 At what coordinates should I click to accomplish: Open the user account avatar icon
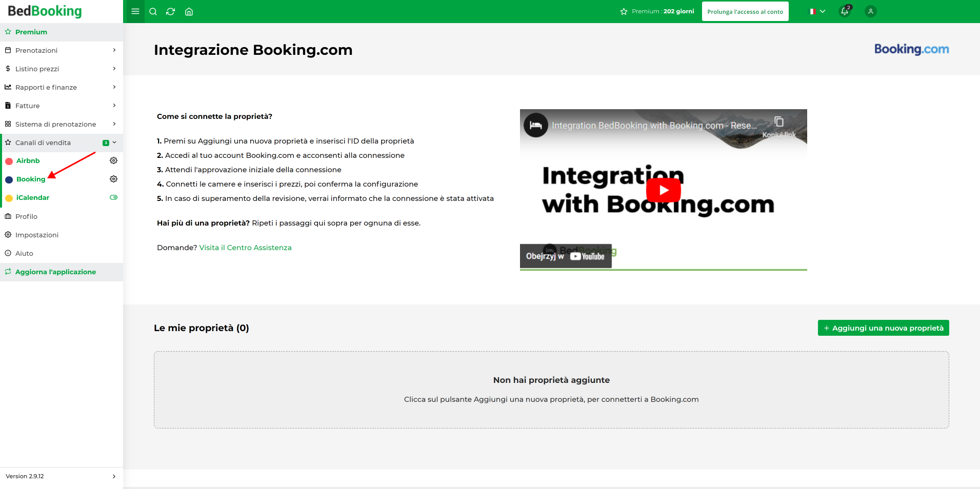click(x=870, y=11)
